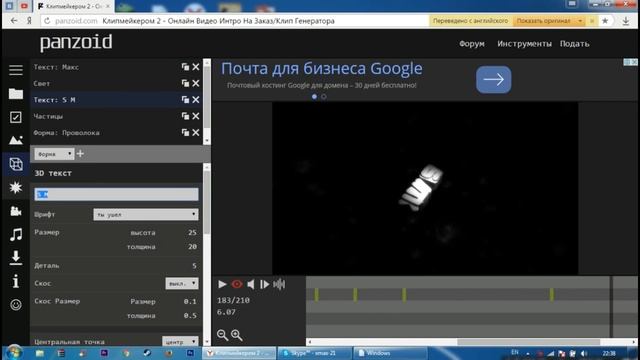Select 'Форма: Проволока' in the object list

67,133
